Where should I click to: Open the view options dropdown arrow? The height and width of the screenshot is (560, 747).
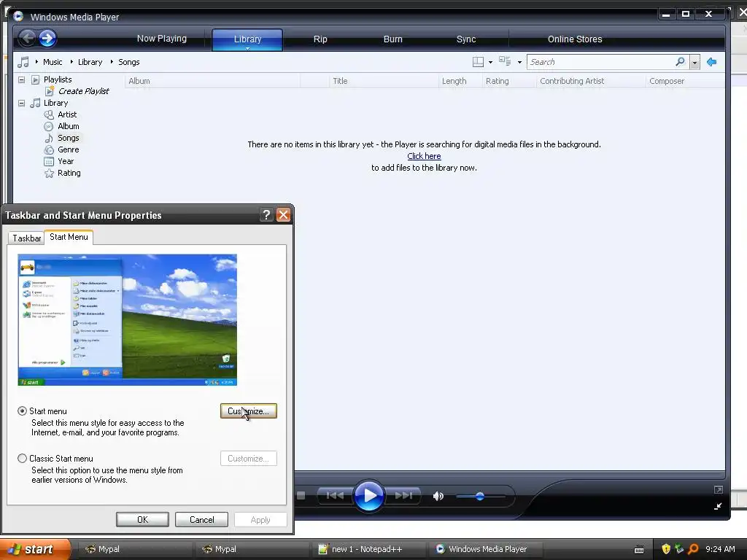[x=519, y=63]
